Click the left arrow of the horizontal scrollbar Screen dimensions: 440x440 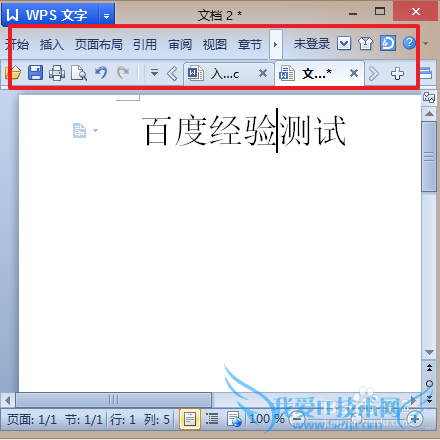8,400
